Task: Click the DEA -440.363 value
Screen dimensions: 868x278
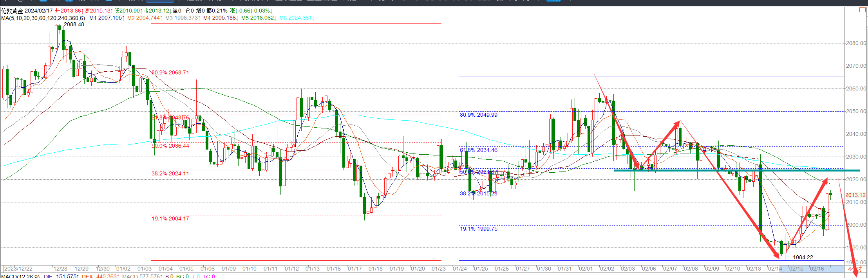Action: [101, 276]
